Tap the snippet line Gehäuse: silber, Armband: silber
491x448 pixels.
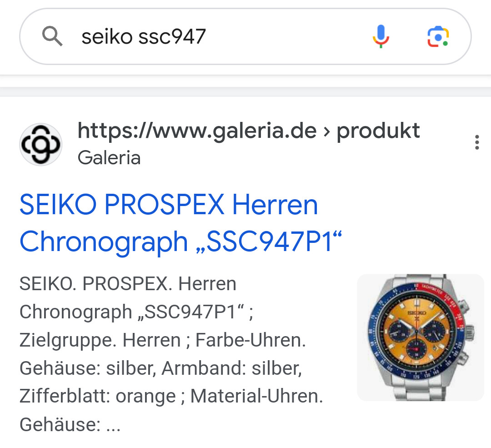click(160, 368)
